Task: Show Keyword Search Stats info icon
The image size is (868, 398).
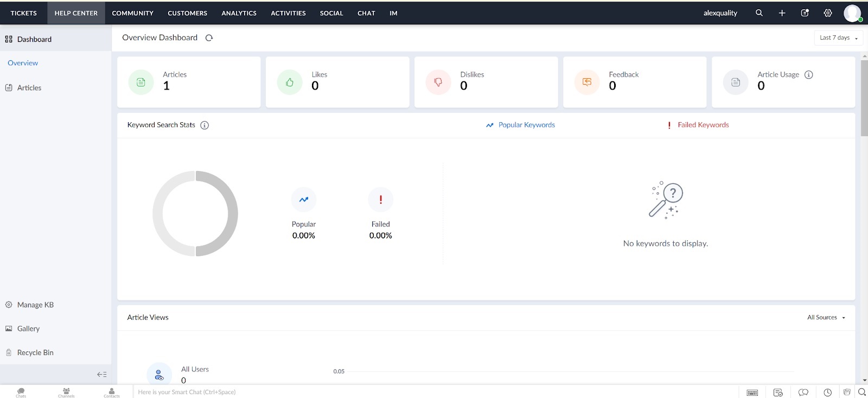Action: click(x=205, y=125)
